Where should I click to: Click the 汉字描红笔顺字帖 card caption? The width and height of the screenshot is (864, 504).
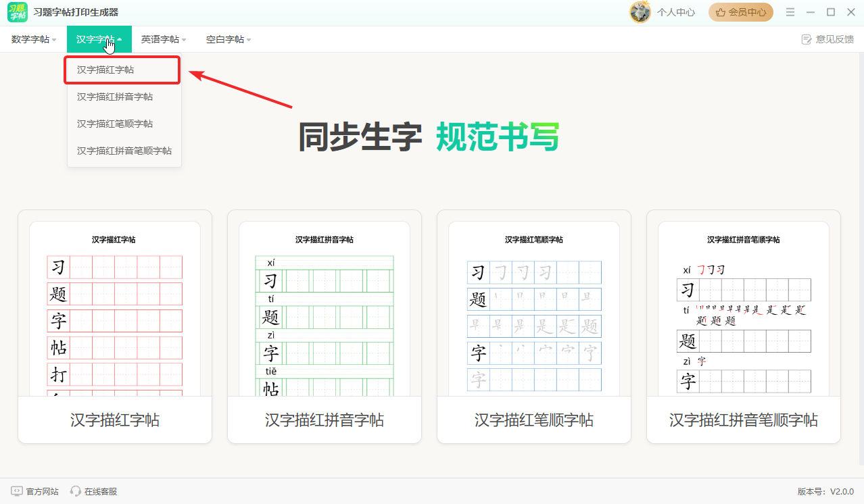534,420
